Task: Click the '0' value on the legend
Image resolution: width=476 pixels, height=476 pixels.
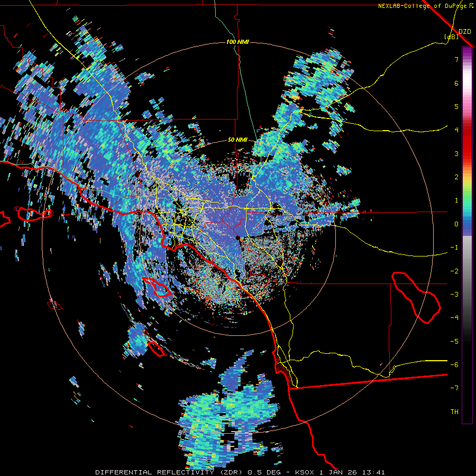Action: tap(456, 224)
